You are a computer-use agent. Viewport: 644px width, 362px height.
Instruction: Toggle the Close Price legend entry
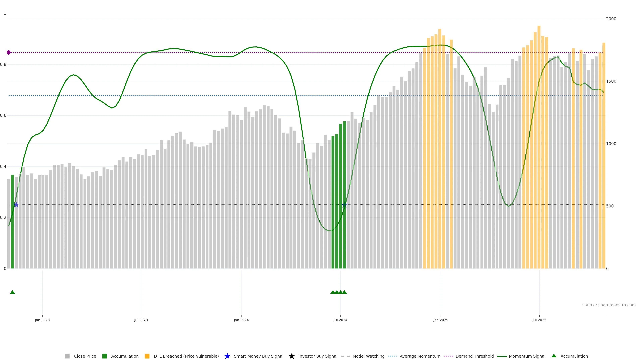(85, 356)
